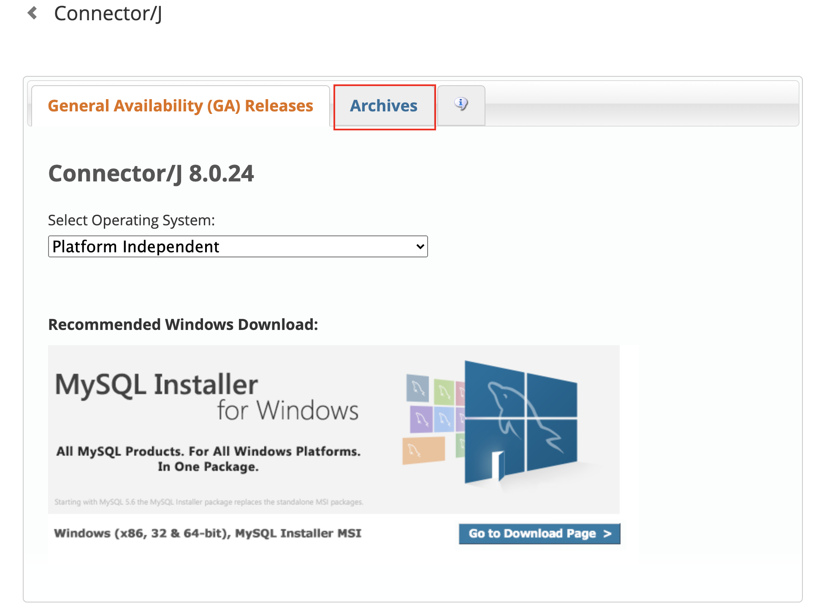Click Windows (x86, 32 & 64-bit) MSI text
This screenshot has height=616, width=840.
point(208,533)
